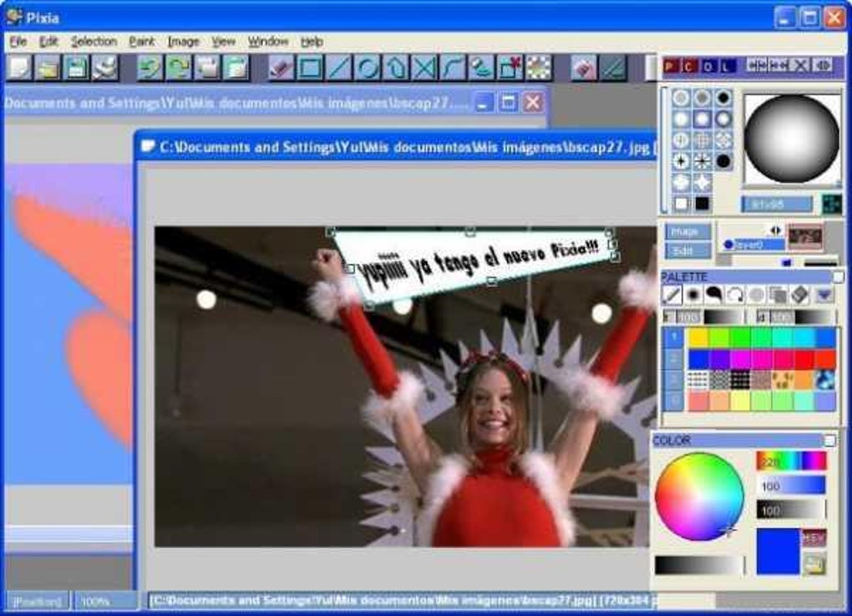Pick the blue water texture swatch

click(825, 380)
